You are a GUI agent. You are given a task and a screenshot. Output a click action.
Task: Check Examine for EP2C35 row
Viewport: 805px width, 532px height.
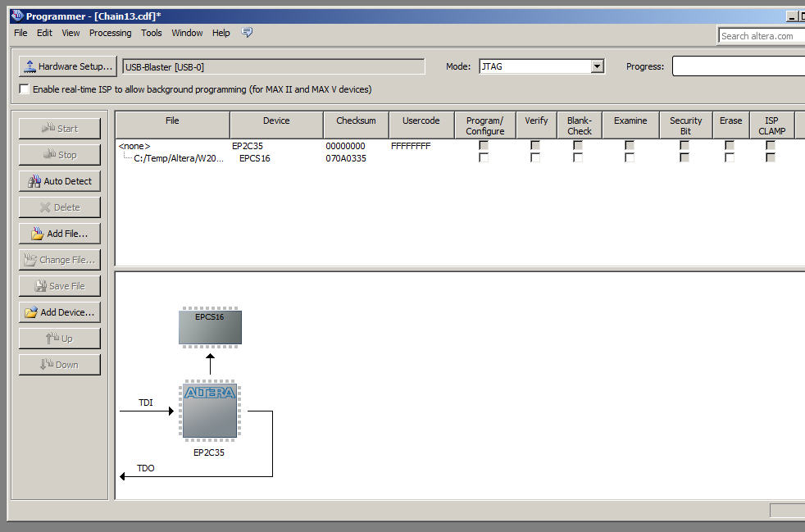(630, 145)
